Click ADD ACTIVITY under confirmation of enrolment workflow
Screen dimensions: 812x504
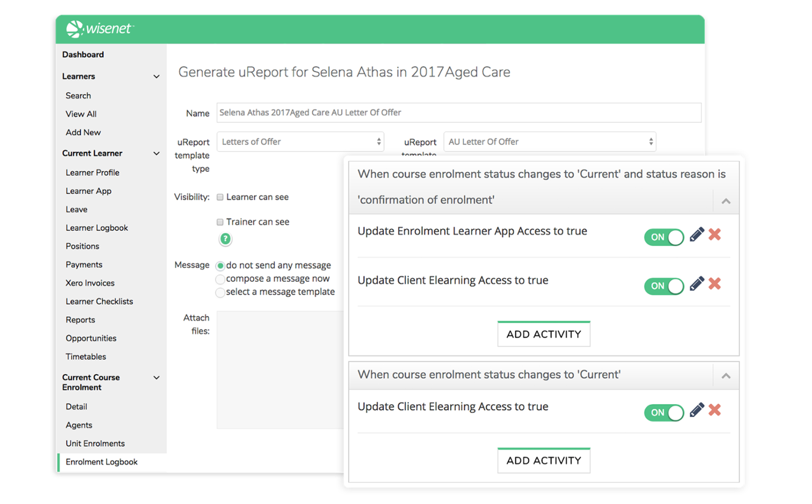[543, 334]
